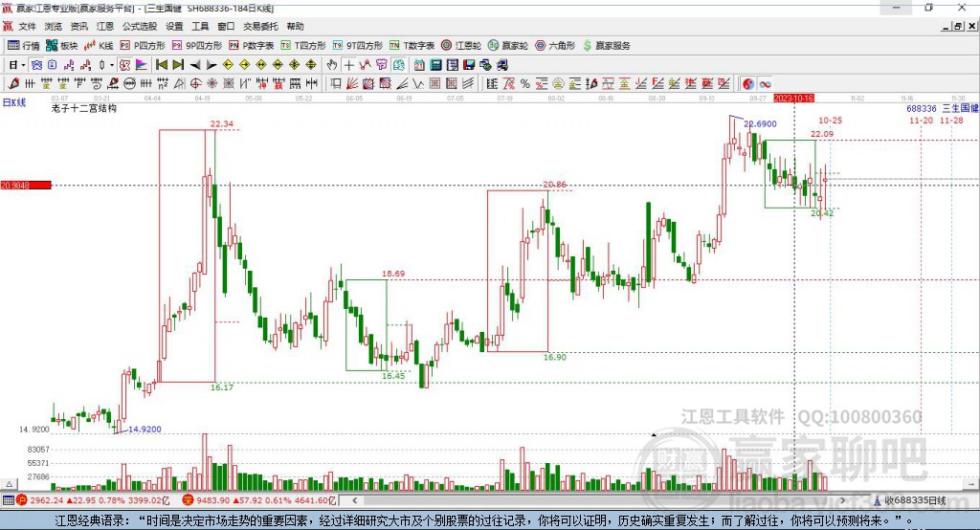Open 赢家服务 with dollar sign icon
This screenshot has height=530, width=980.
(606, 46)
